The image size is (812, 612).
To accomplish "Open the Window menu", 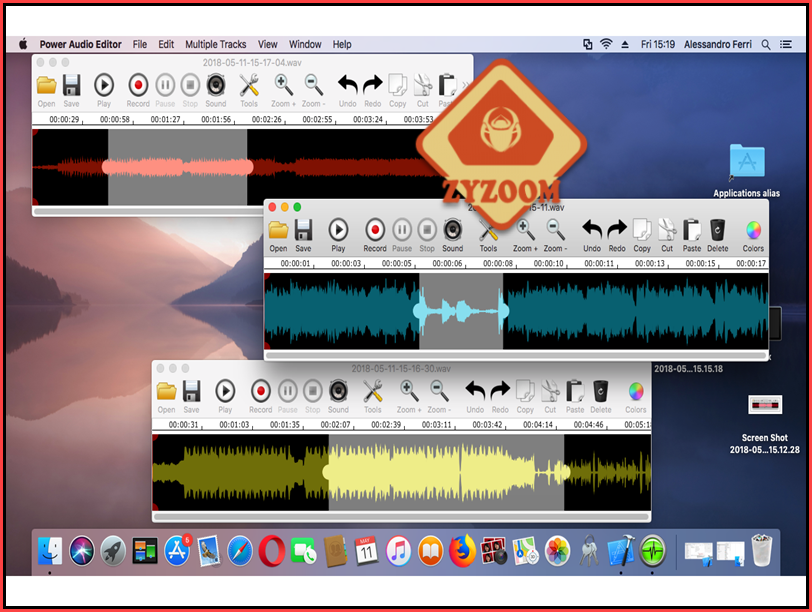I will [305, 45].
